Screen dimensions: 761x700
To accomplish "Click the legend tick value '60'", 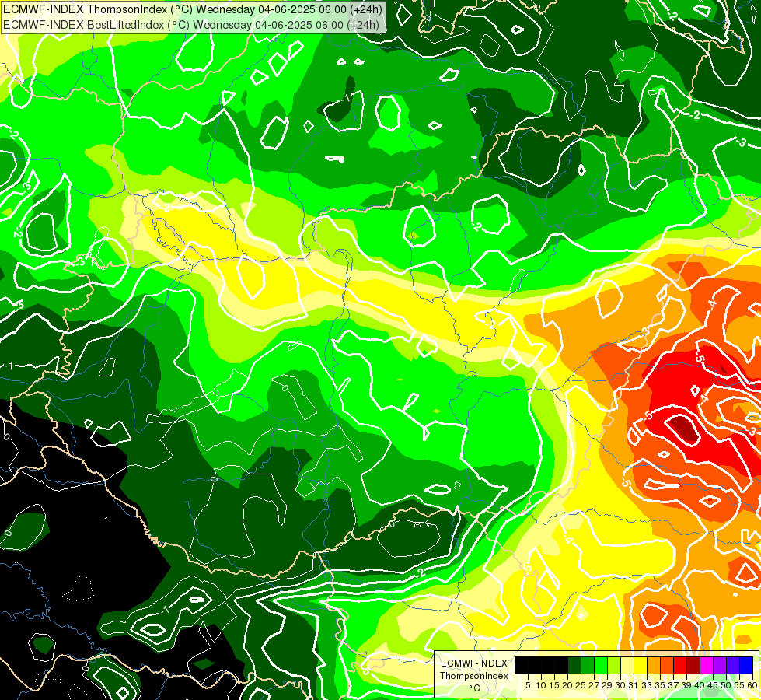I will click(752, 685).
